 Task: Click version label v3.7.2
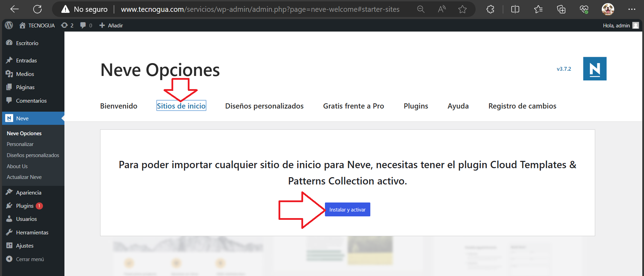tap(564, 69)
